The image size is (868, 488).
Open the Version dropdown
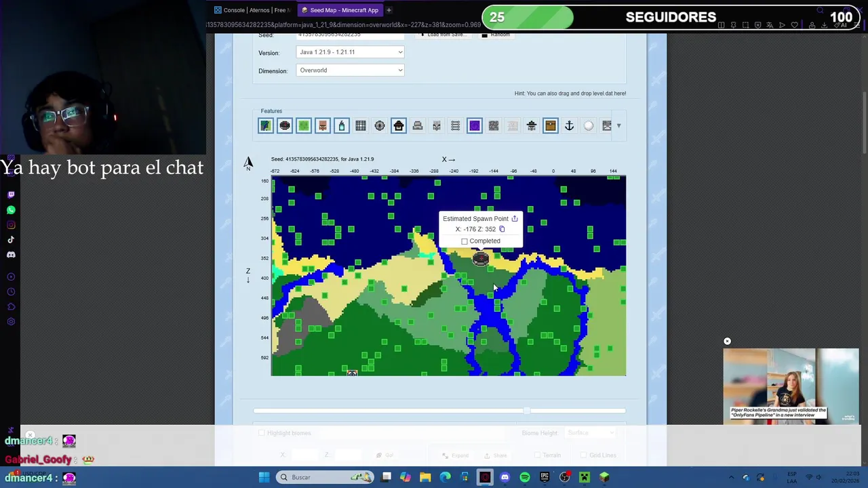tap(350, 52)
